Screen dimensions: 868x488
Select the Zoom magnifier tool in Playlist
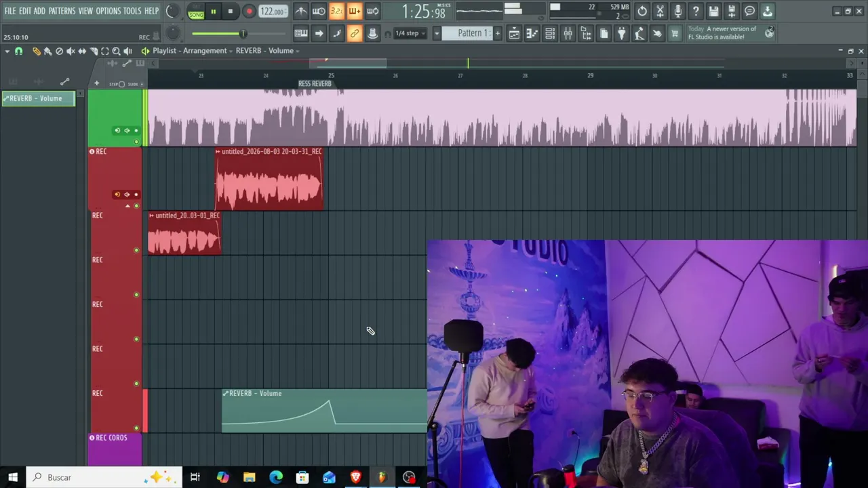[116, 51]
